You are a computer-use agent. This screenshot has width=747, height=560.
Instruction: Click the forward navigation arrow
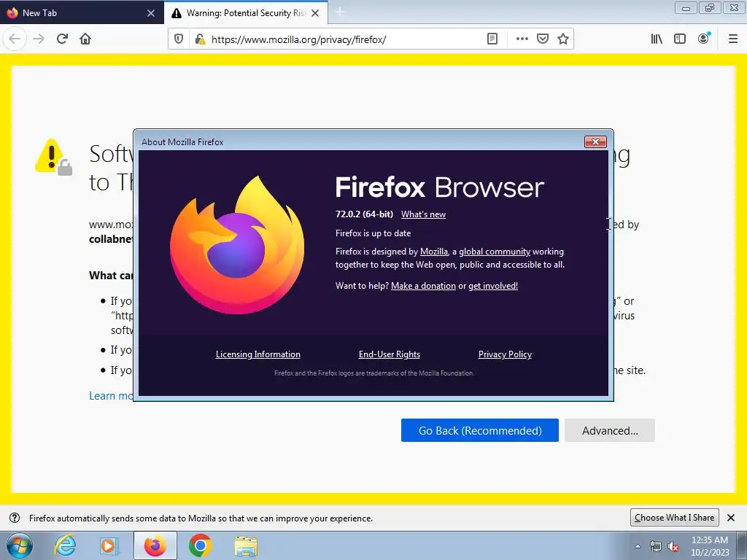tap(39, 39)
